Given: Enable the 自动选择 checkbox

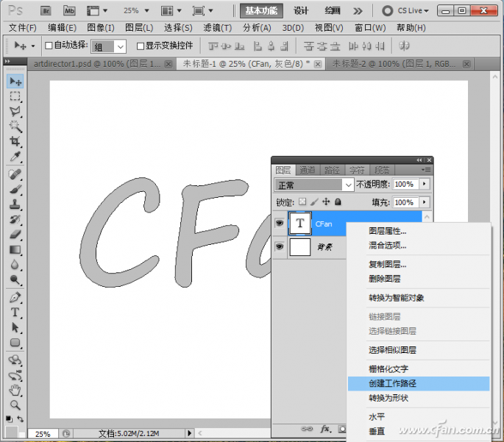Looking at the screenshot, I should (x=49, y=46).
